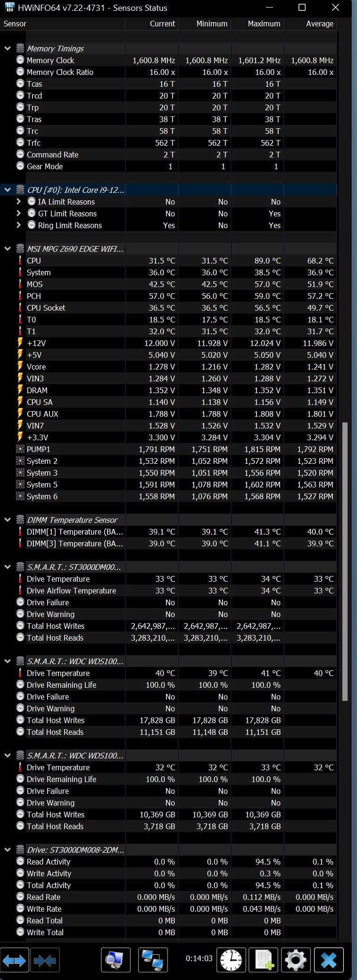Viewport: 357px width, 980px height.
Task: Click the DIMM[1] Temperature thermometer icon
Action: pyautogui.click(x=20, y=531)
